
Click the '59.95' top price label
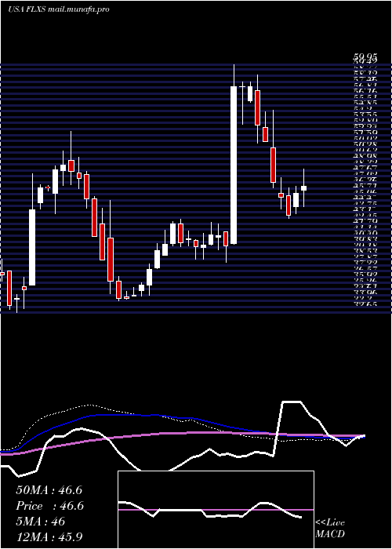(365, 58)
